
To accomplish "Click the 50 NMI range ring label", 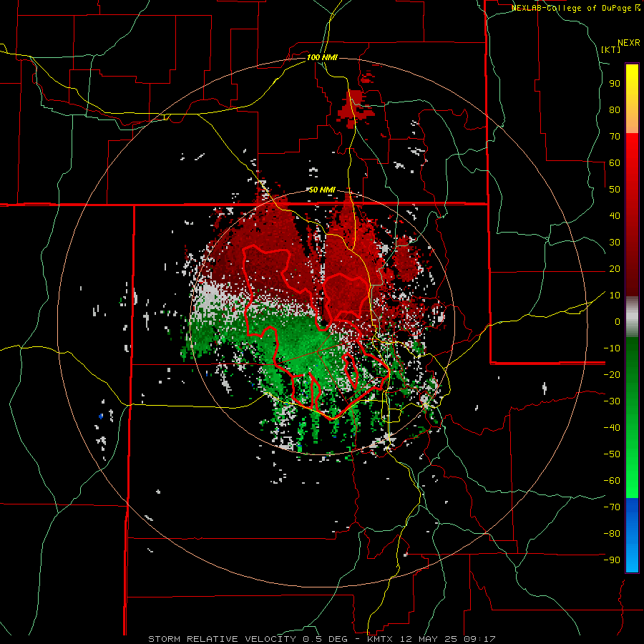I will tap(323, 190).
